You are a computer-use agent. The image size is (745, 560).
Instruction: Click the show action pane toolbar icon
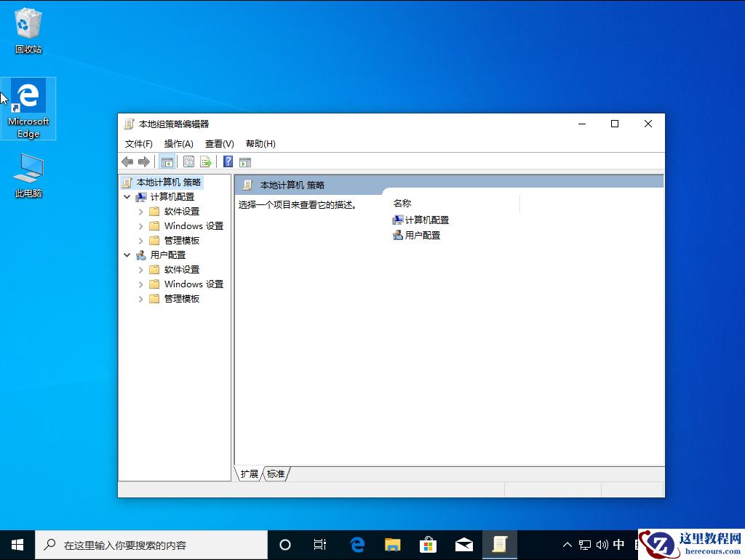pos(245,161)
